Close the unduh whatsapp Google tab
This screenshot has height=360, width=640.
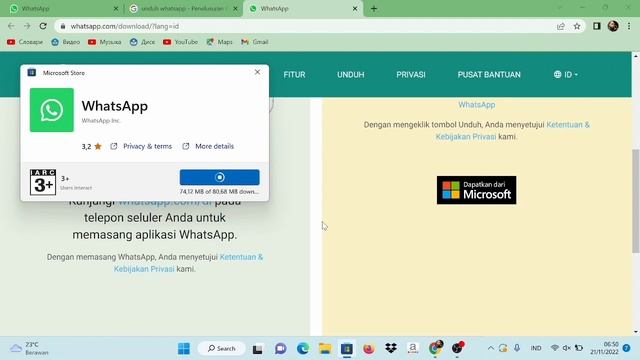(x=235, y=9)
